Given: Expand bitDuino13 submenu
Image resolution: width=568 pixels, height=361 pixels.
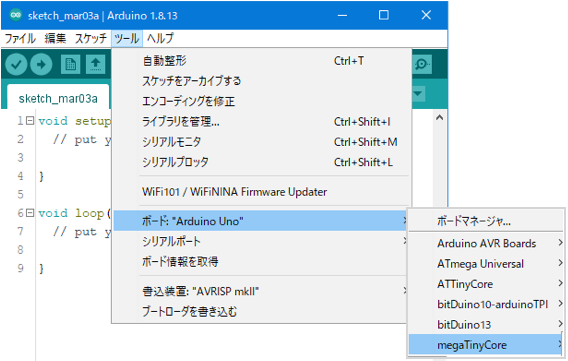Looking at the screenshot, I should click(486, 324).
